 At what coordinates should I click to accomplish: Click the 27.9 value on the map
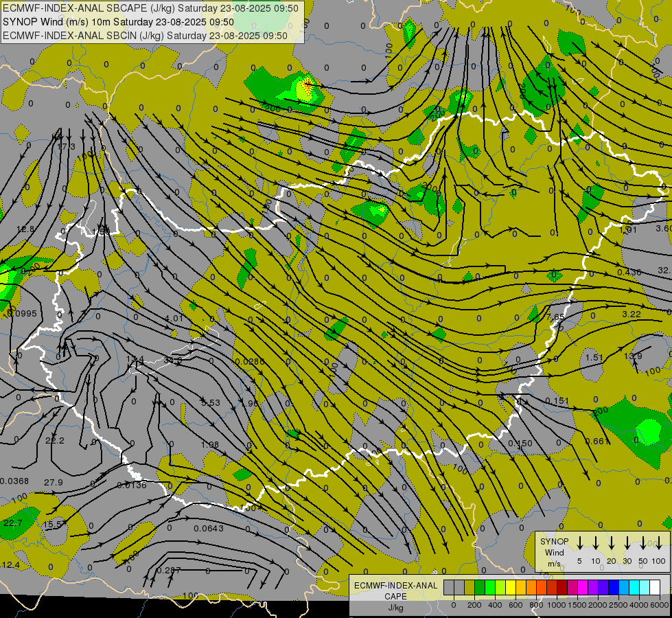(54, 483)
